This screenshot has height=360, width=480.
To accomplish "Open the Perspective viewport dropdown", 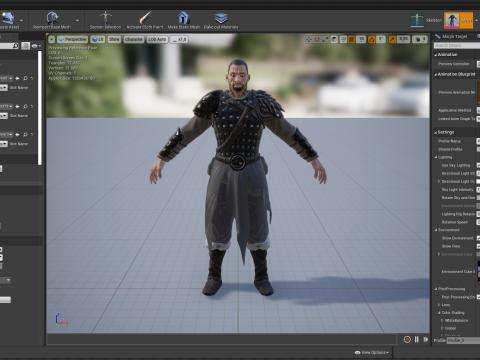I will (x=72, y=39).
